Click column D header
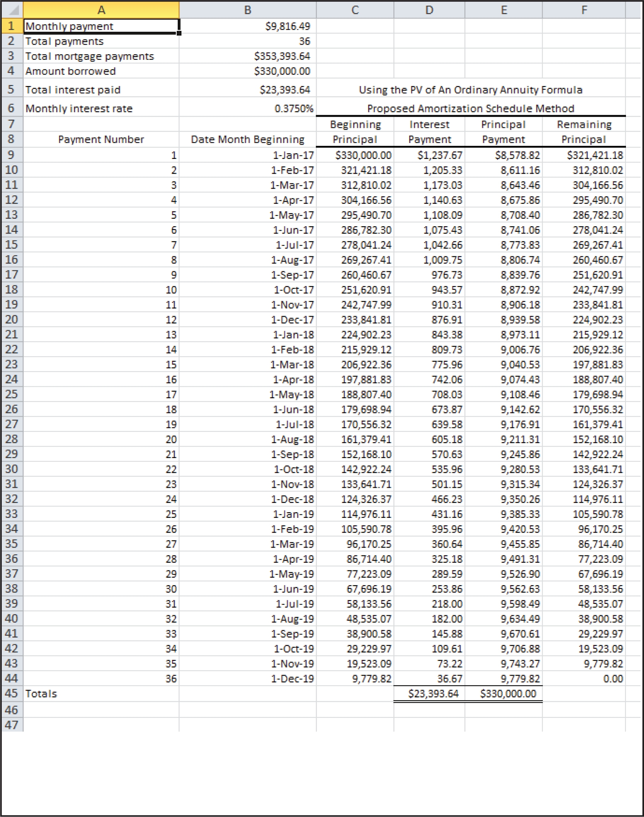The width and height of the screenshot is (644, 817). [x=429, y=10]
